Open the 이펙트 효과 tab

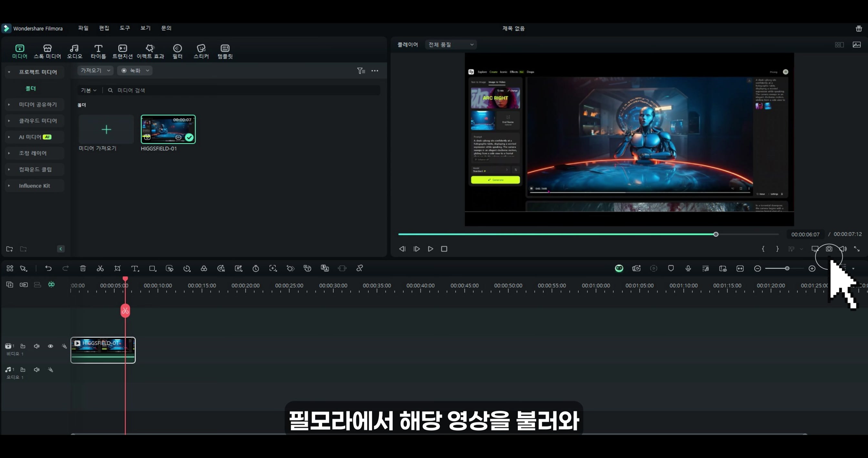click(x=150, y=51)
